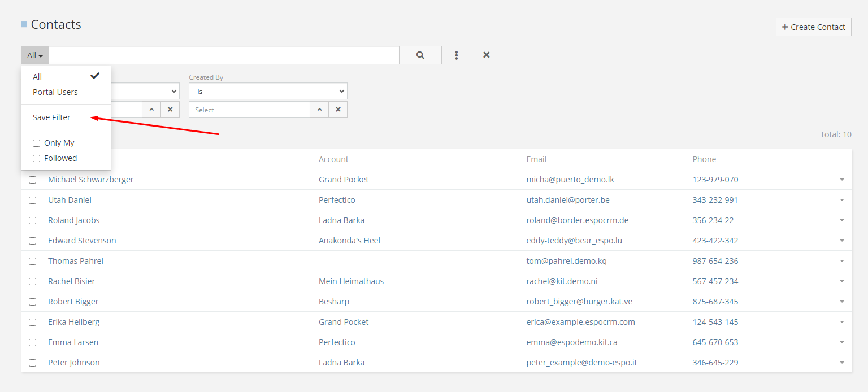Open the Grand Pocket account link for Michael

(344, 180)
